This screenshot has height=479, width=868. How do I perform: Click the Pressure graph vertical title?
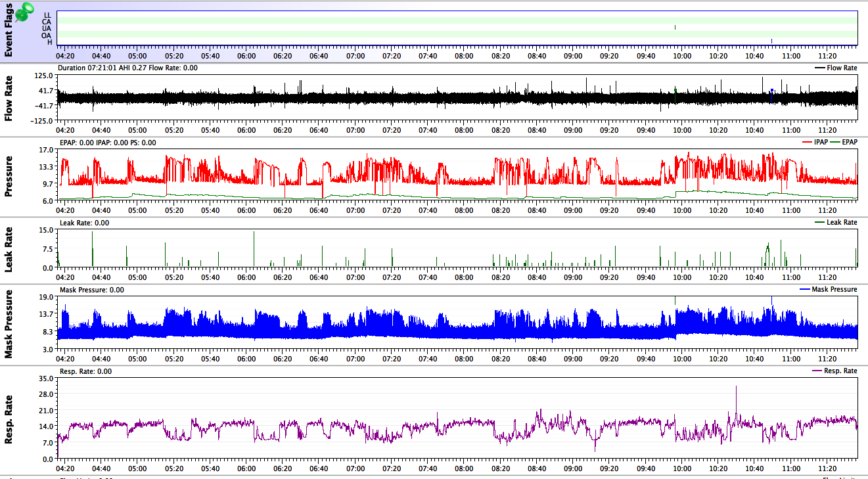(x=9, y=176)
